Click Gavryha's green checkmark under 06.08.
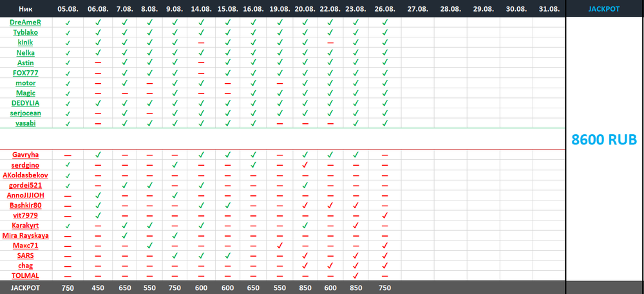This screenshot has width=644, height=294. (97, 155)
